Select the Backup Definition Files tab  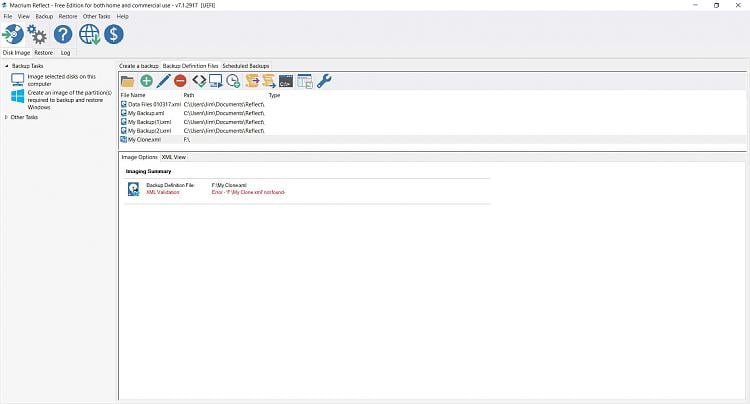pyautogui.click(x=190, y=66)
